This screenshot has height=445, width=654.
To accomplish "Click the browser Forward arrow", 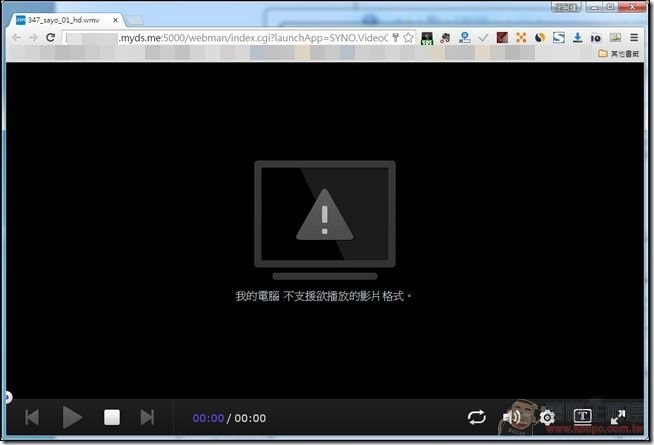I will click(x=33, y=37).
